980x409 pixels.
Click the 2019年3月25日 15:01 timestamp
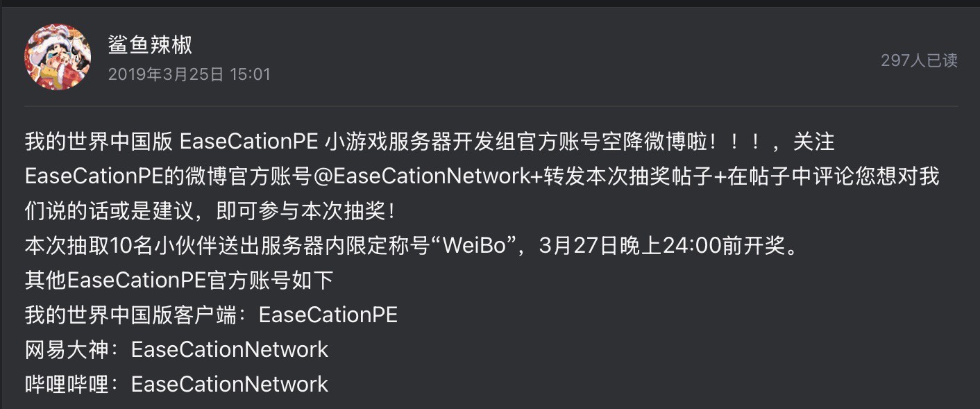pos(189,74)
